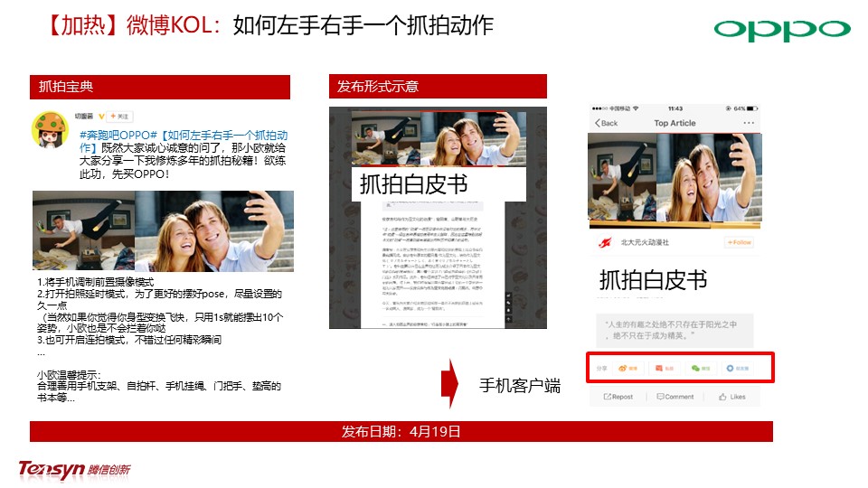Screen dimensions: 868x488
Task: Click author name 北大元火动漫社
Action: (645, 242)
